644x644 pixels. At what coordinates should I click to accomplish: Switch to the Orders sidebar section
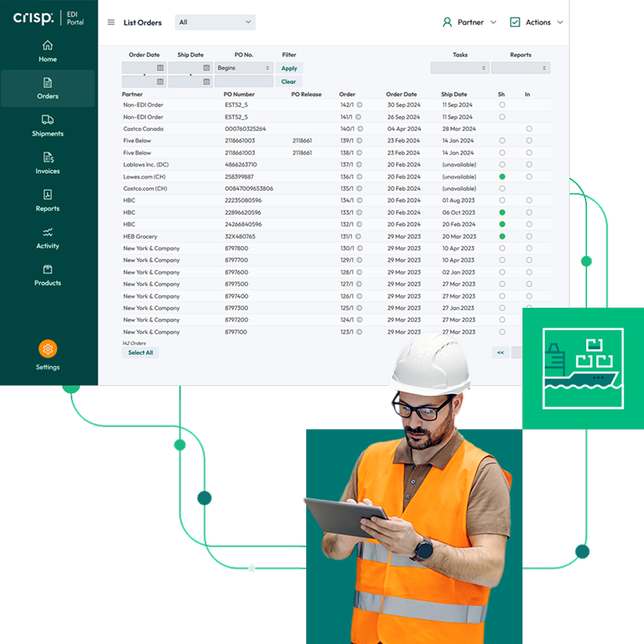(48, 88)
